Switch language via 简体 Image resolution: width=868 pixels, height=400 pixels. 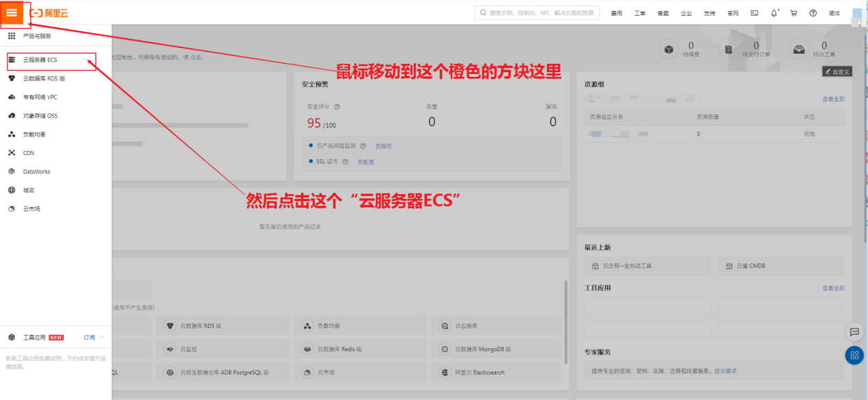[x=834, y=13]
